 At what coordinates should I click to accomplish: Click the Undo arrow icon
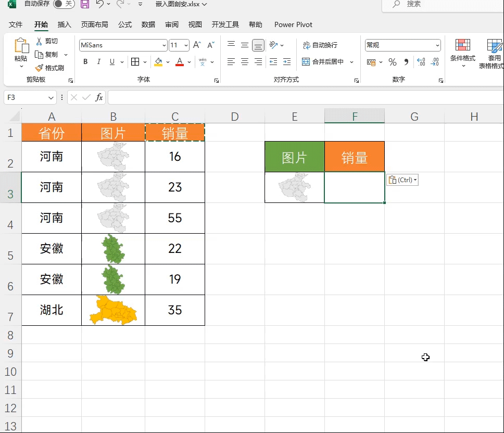[100, 4]
